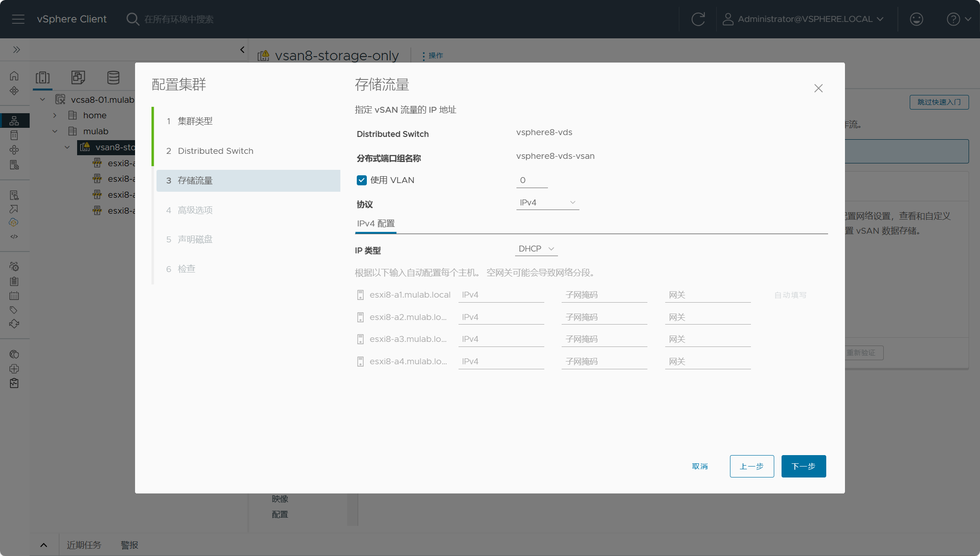This screenshot has height=556, width=980.
Task: Collapse the vcsa8-01.mulab tree node
Action: click(x=42, y=100)
